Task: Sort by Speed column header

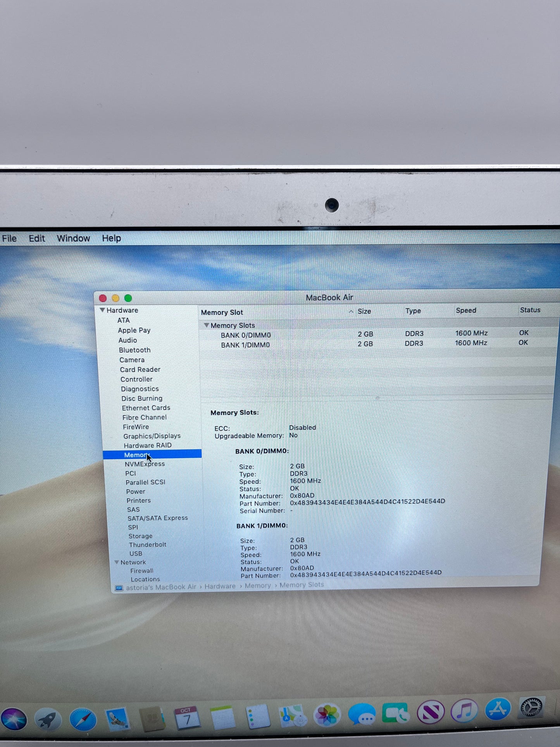Action: click(466, 311)
